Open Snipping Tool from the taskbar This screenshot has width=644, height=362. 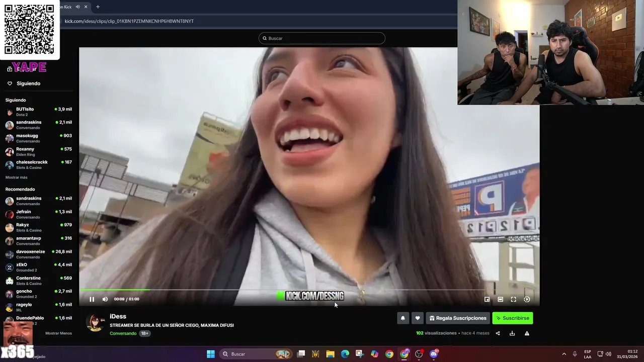point(360,354)
